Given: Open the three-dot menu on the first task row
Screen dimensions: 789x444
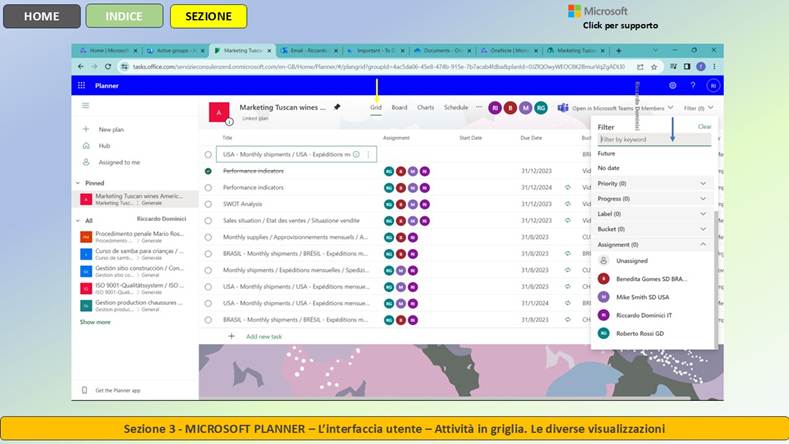Looking at the screenshot, I should 369,155.
